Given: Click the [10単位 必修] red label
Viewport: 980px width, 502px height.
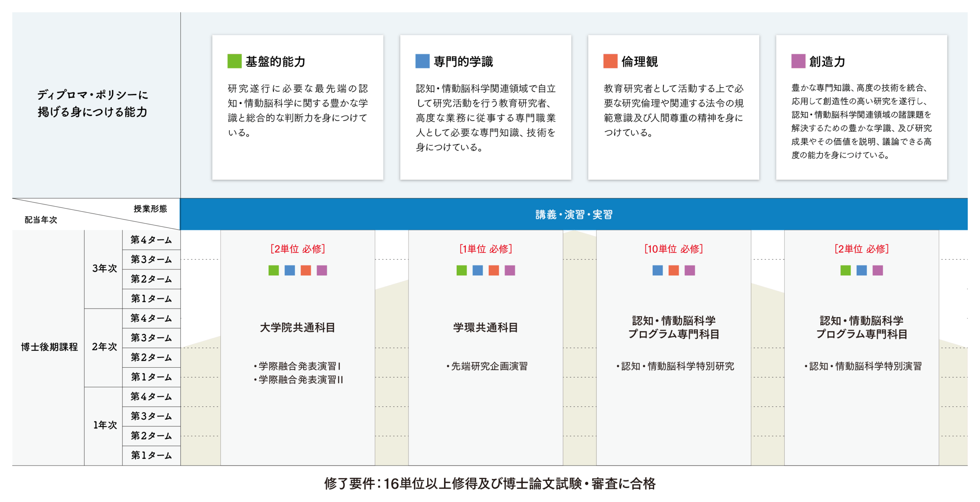Looking at the screenshot, I should 673,249.
